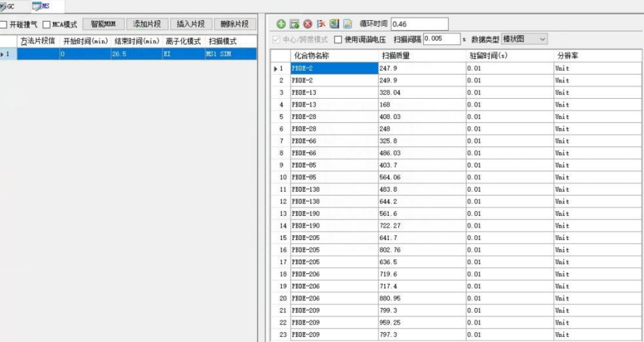The height and width of the screenshot is (342, 644).
Task: Click the scan mass cell 408.03
Action: [x=422, y=117]
